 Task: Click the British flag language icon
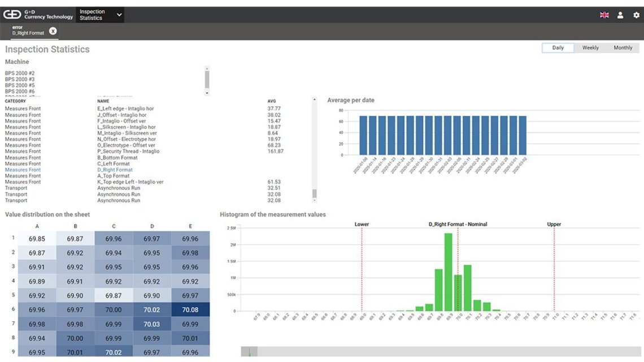[x=604, y=15]
